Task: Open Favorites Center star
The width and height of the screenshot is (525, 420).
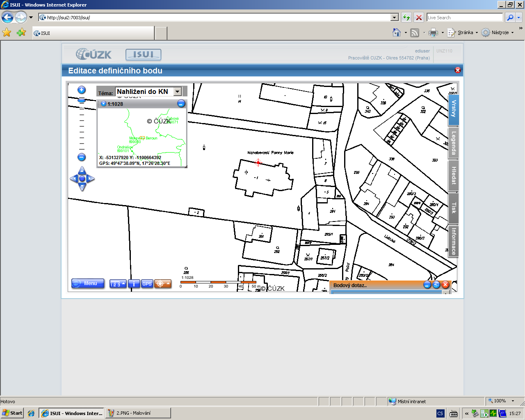Action: pos(7,32)
